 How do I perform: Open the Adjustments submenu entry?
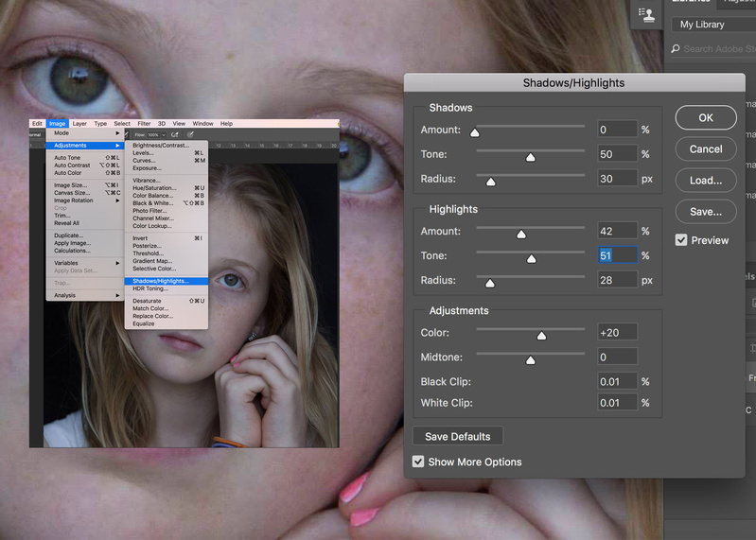point(86,146)
